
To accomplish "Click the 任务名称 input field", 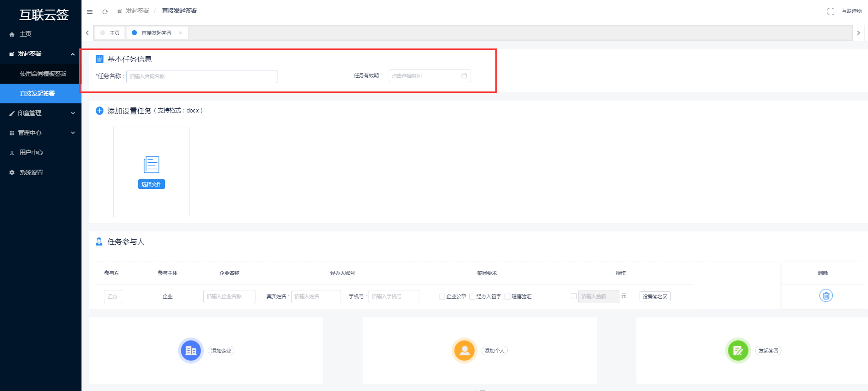I will tap(201, 76).
